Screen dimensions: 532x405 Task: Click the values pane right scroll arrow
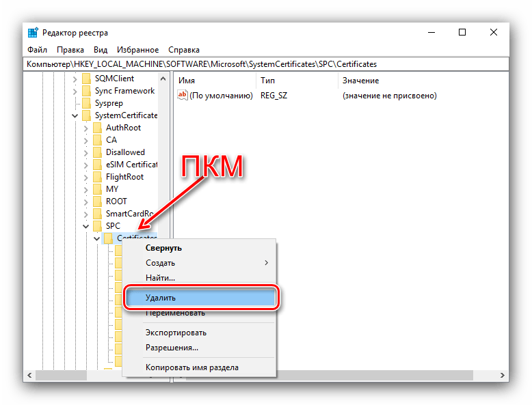[x=503, y=375]
